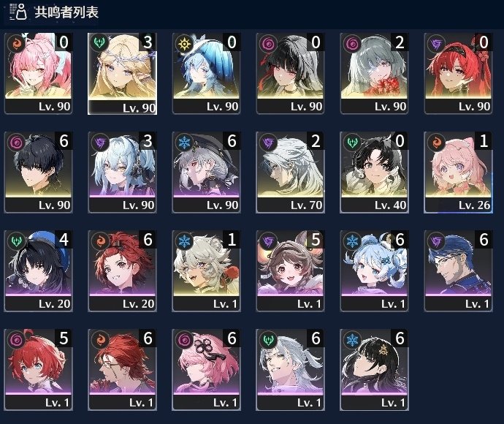Image resolution: width=504 pixels, height=424 pixels.
Task: Select the silver-haired Lv. 70 character portrait
Action: point(290,172)
